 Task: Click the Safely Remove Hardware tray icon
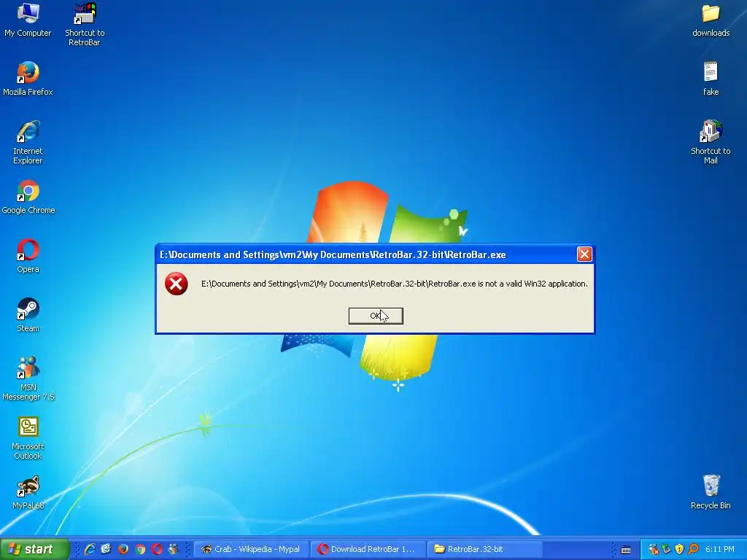[667, 549]
